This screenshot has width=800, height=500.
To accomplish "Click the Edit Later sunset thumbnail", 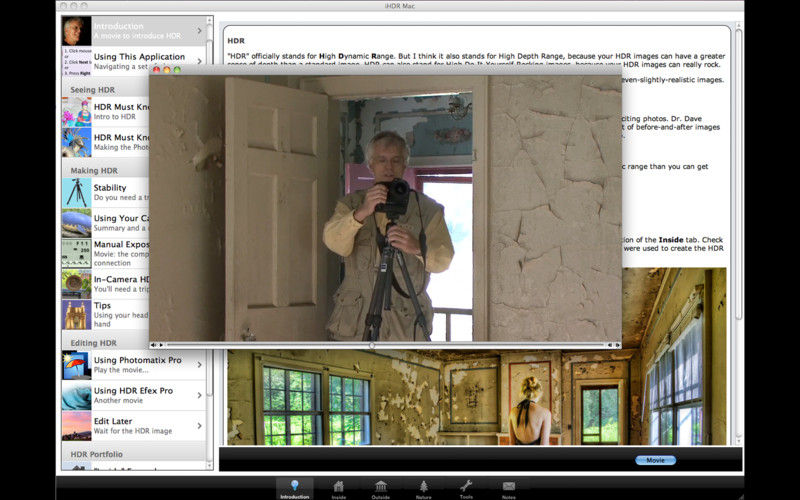I will point(77,426).
